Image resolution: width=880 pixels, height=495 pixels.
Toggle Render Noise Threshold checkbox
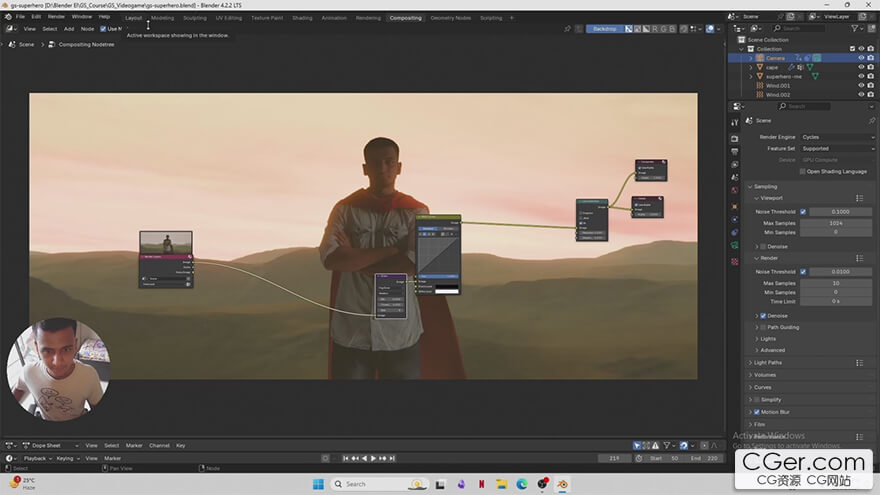click(803, 272)
